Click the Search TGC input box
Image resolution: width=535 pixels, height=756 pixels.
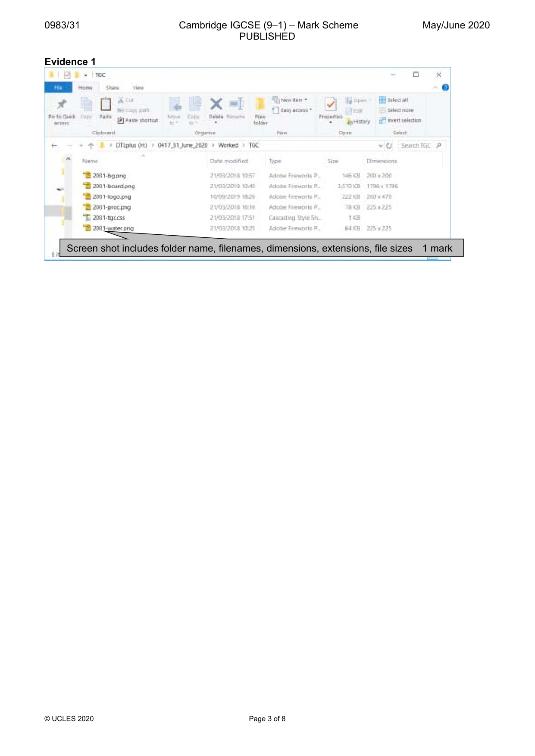tap(422, 146)
